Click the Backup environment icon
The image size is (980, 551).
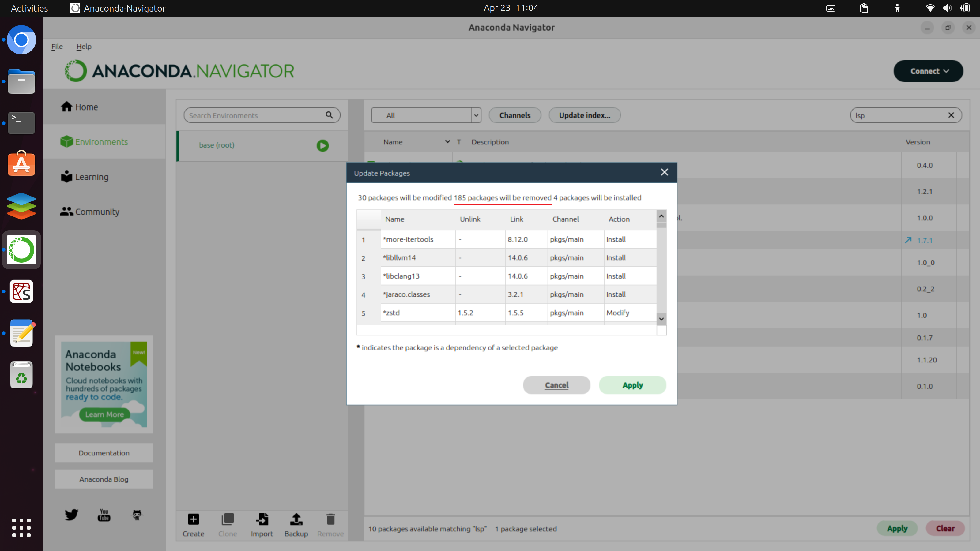(296, 519)
